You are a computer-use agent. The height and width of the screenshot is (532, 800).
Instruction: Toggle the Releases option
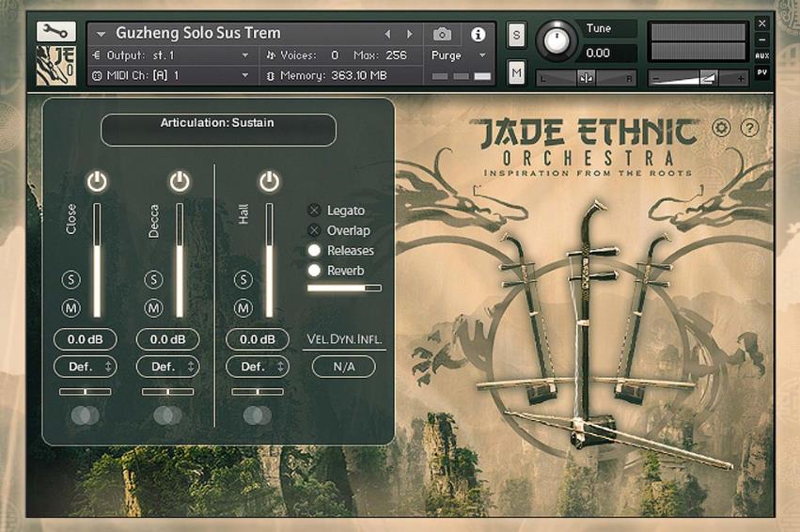pyautogui.click(x=314, y=250)
